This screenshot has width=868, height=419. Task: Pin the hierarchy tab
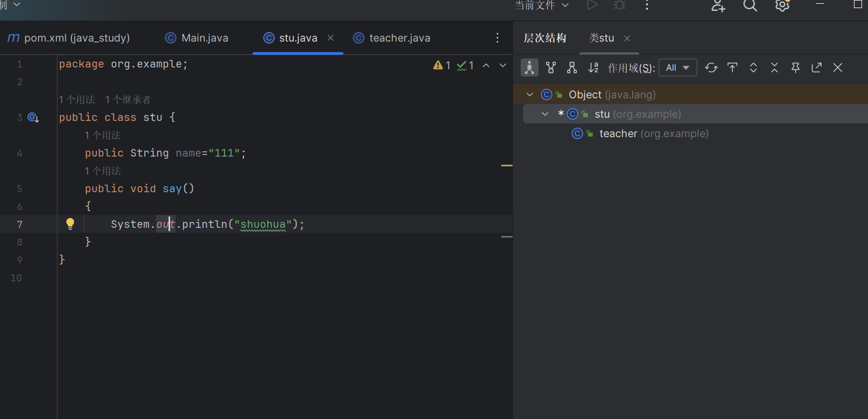point(796,67)
